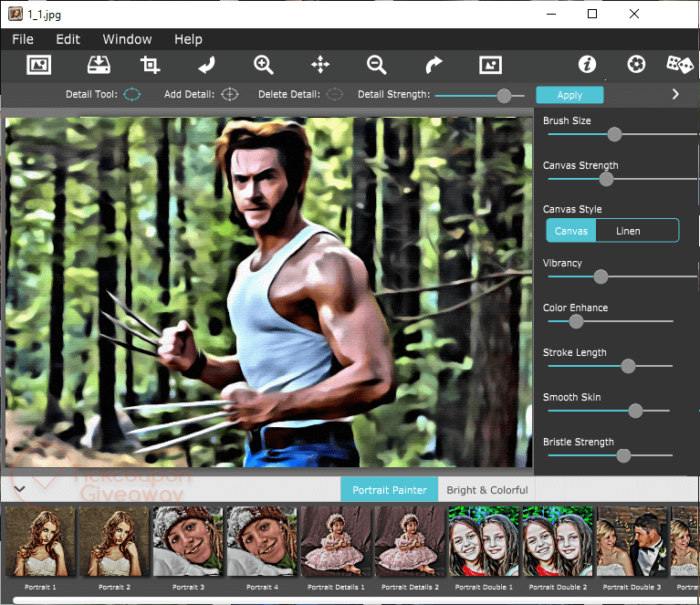Select the Portrait 1 preset thumbnail
The height and width of the screenshot is (605, 700).
point(40,541)
